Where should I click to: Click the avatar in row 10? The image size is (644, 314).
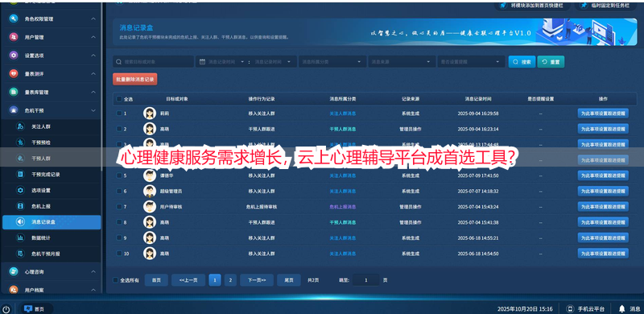tap(150, 253)
